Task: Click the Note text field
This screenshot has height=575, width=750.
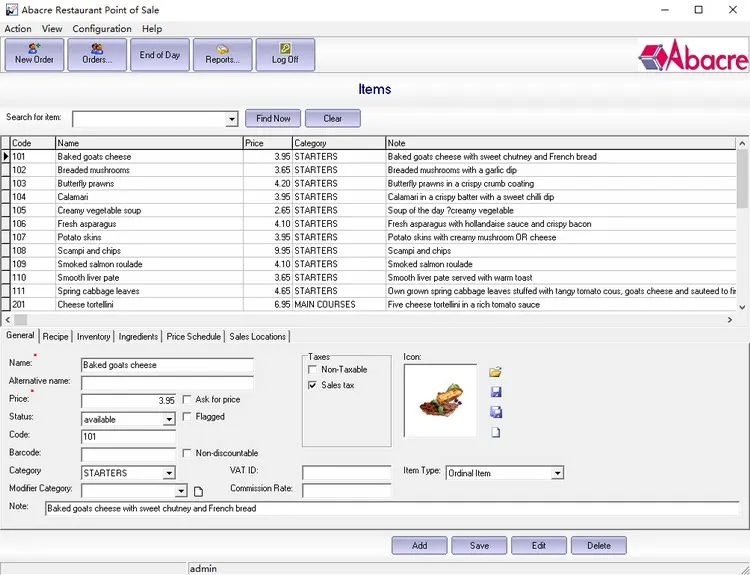Action: click(x=392, y=509)
